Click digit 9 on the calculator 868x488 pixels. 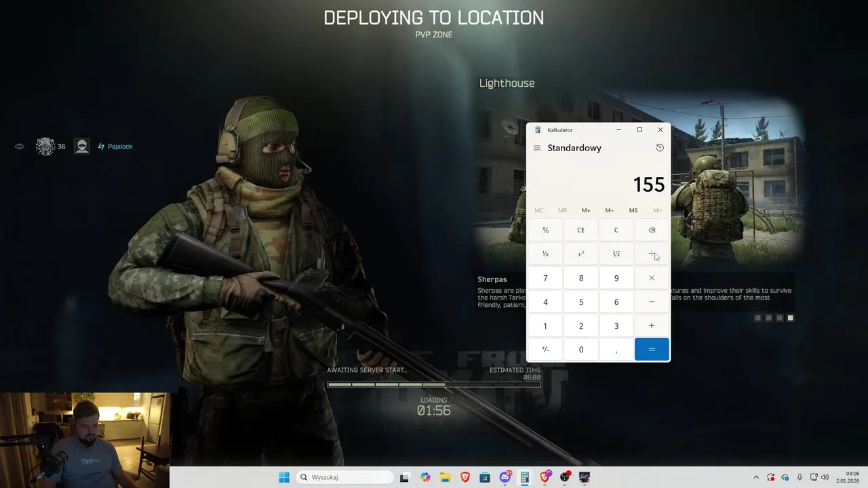click(616, 278)
